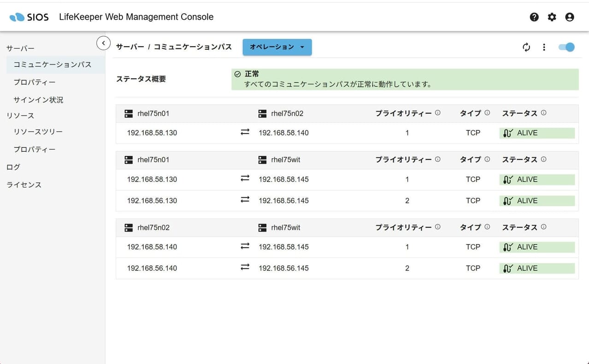The height and width of the screenshot is (364, 589).
Task: Select プロパティー under サーバー
Action: pyautogui.click(x=35, y=82)
